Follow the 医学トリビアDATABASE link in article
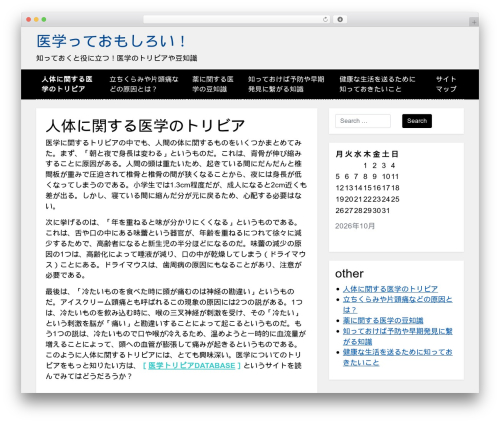This screenshot has height=423, width=500. tap(191, 366)
